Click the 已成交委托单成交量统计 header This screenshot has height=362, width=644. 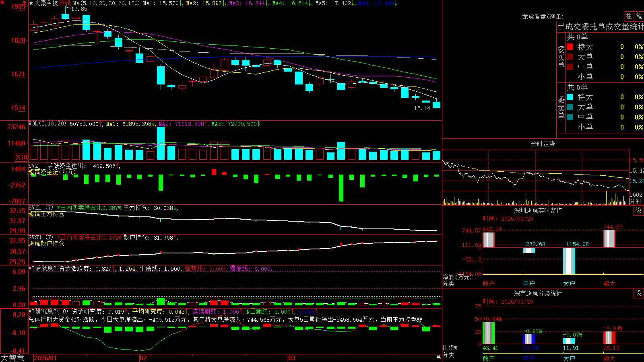(601, 27)
